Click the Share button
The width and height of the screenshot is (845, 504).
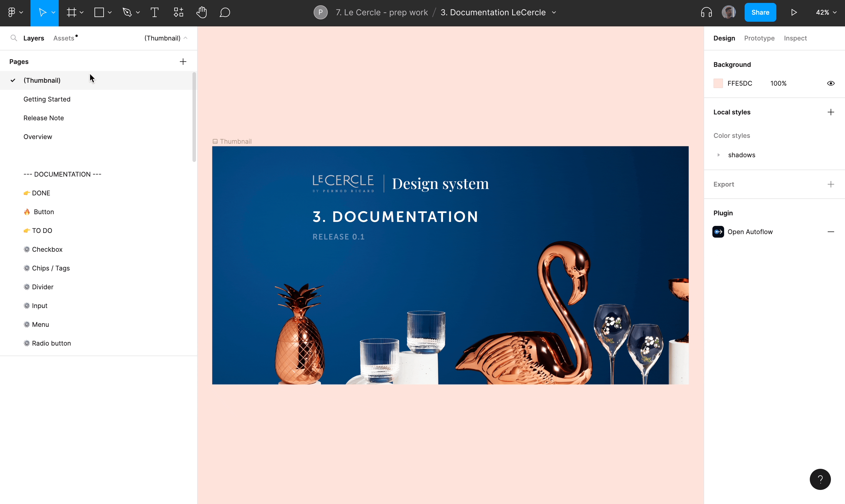[x=760, y=13]
